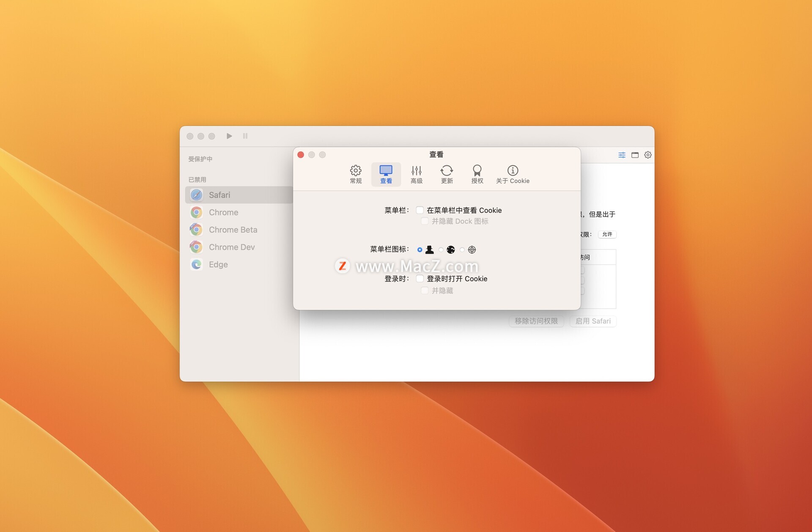Open the 允许 permission dropdown
Viewport: 812px width, 532px height.
(607, 234)
